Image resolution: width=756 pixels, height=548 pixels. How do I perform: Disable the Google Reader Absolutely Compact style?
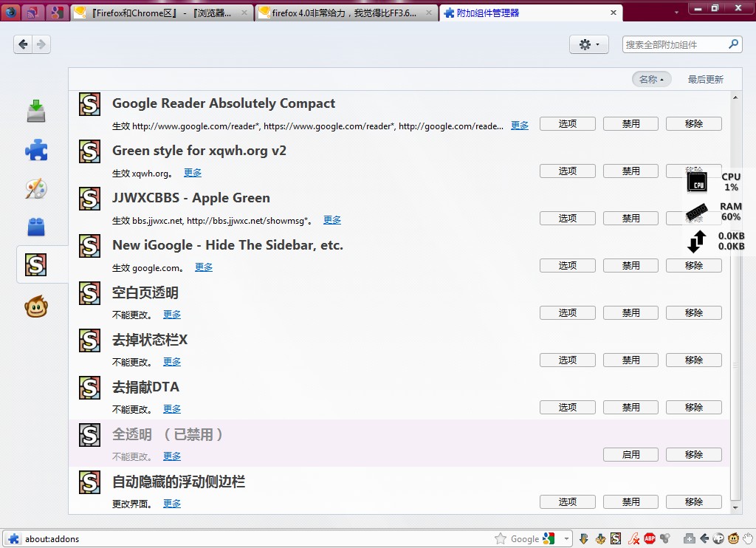630,124
